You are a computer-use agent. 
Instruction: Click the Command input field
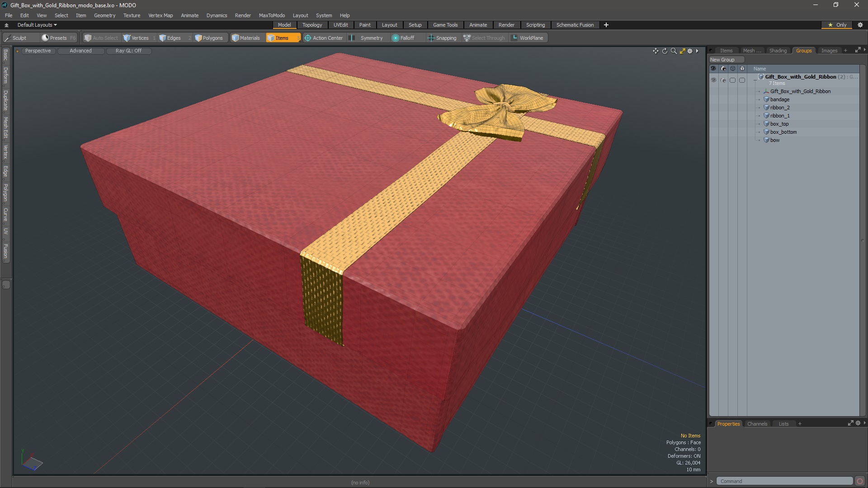pos(784,481)
